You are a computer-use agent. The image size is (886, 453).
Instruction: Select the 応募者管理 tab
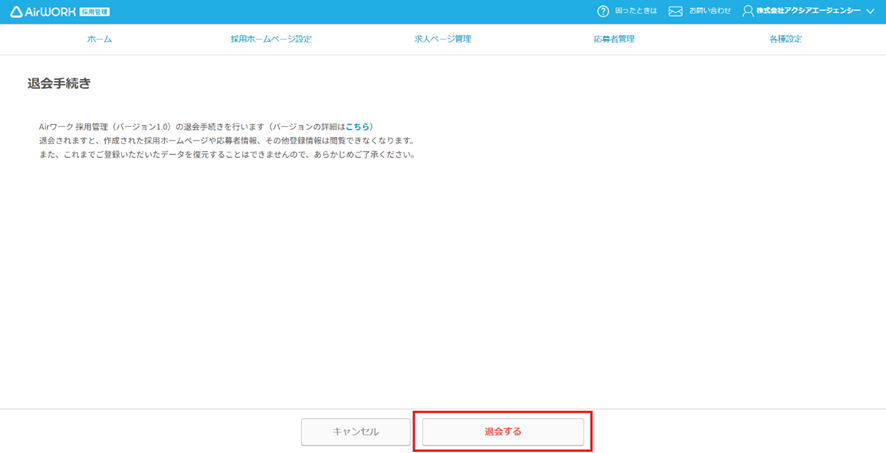coord(614,39)
